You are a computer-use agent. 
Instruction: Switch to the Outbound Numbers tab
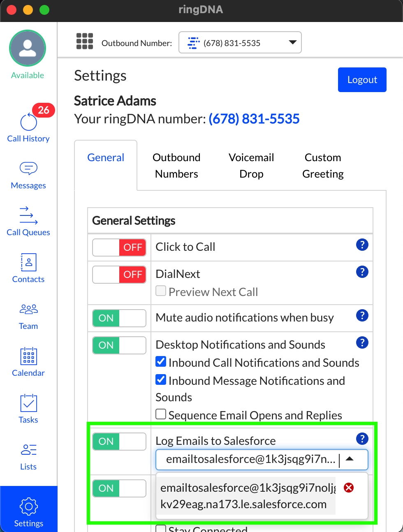click(176, 166)
